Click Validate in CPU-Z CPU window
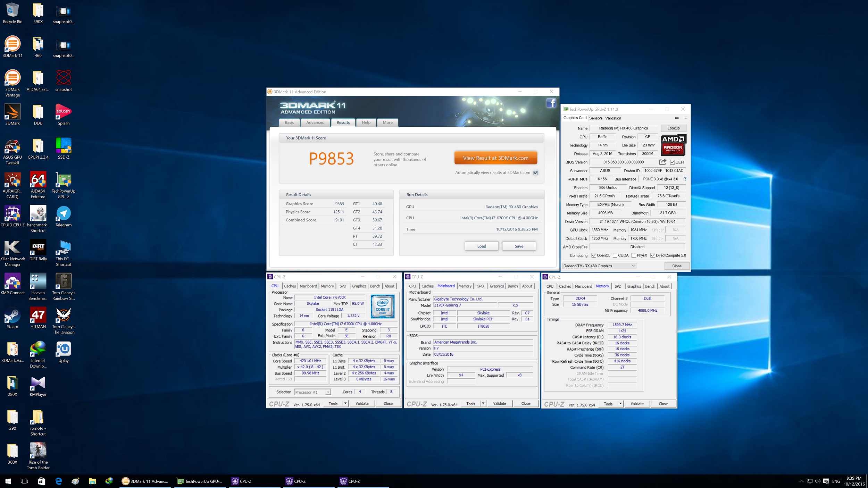The width and height of the screenshot is (868, 488). pyautogui.click(x=362, y=403)
